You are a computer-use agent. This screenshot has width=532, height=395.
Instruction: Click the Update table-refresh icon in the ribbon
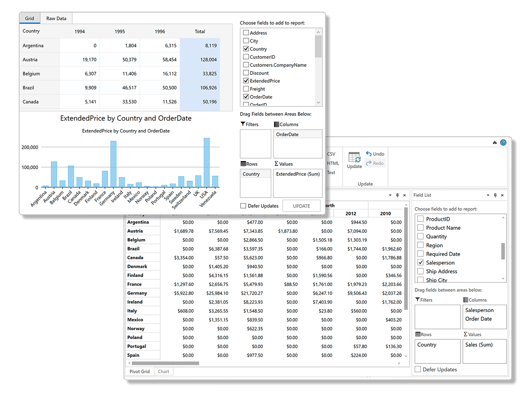pyautogui.click(x=354, y=158)
